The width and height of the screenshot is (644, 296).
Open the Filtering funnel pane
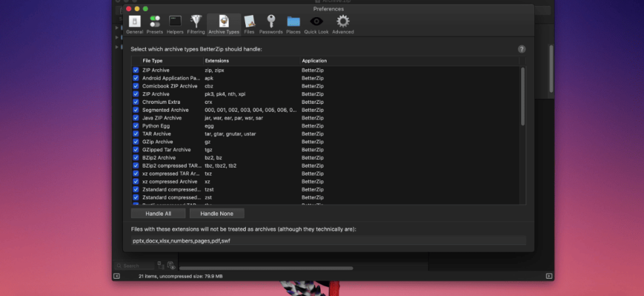(x=196, y=25)
